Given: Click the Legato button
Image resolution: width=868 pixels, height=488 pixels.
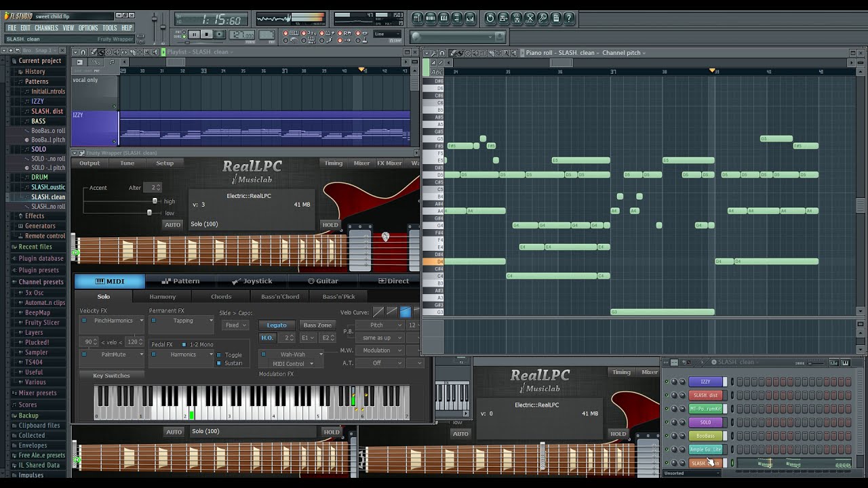Looking at the screenshot, I should 277,325.
